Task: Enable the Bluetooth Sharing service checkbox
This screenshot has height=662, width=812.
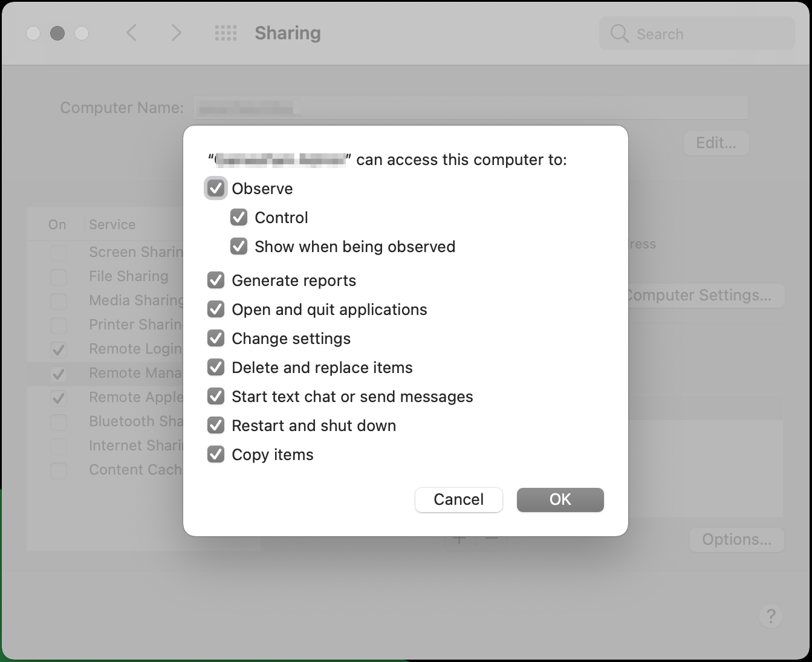Action: [58, 422]
